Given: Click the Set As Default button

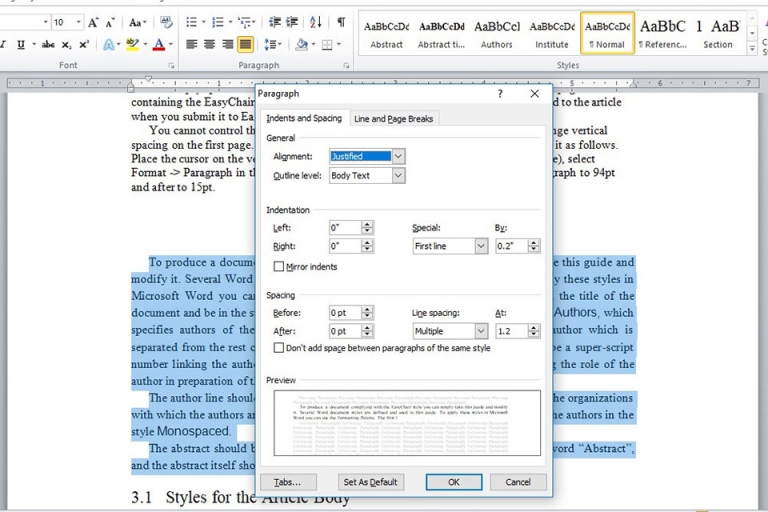Looking at the screenshot, I should [x=370, y=482].
